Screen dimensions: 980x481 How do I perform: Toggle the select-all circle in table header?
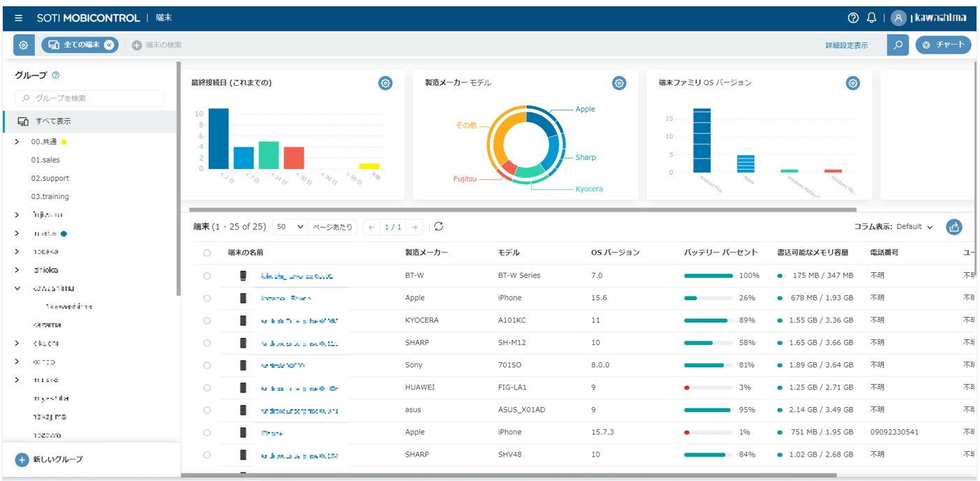[x=207, y=253]
